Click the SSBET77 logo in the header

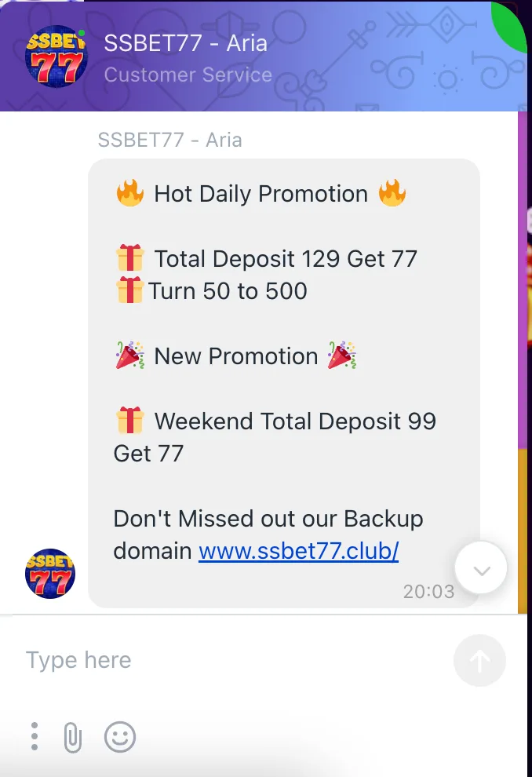[x=56, y=56]
